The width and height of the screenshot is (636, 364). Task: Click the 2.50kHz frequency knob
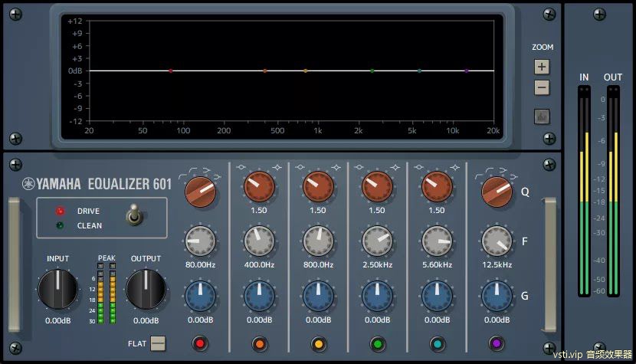[377, 241]
